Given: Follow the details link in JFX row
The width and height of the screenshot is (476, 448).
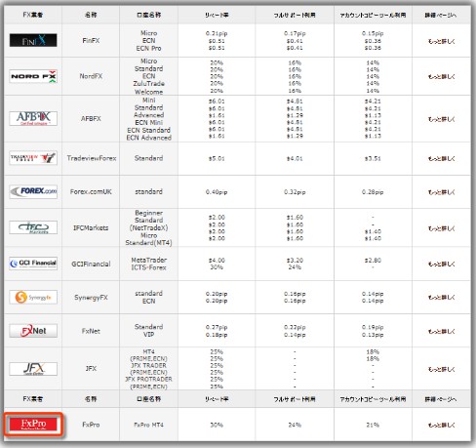Looking at the screenshot, I should [441, 369].
